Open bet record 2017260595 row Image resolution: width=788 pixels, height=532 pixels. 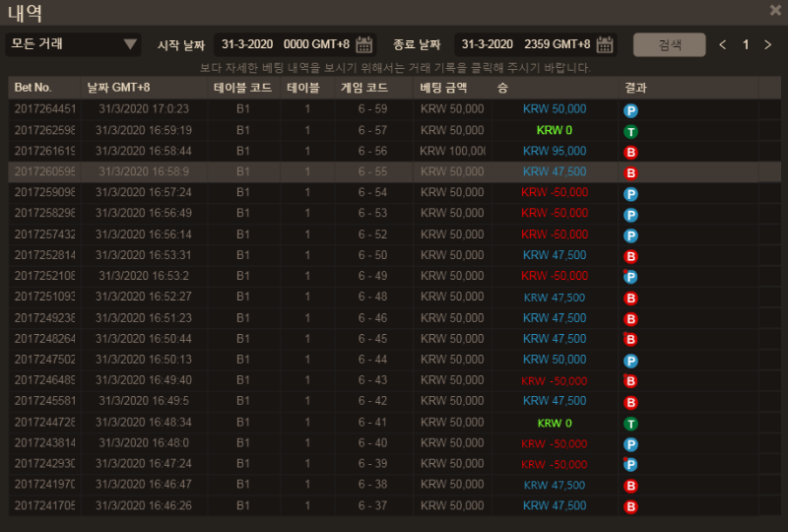click(43, 171)
